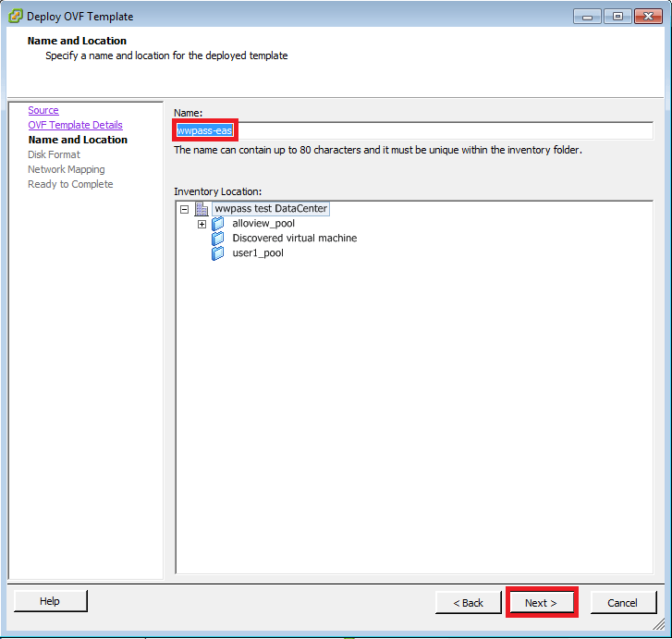
Task: Click the window resize grip corner
Action: pos(658,624)
